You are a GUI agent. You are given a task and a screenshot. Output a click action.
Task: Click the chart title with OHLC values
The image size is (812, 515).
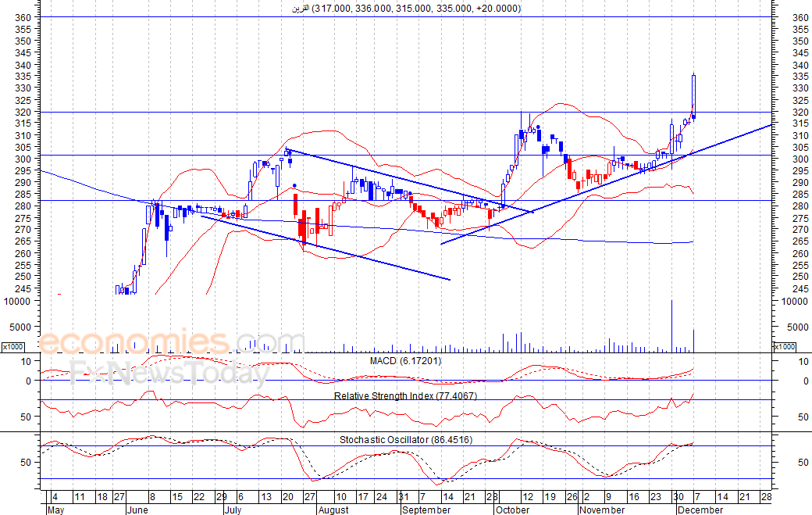(x=406, y=9)
